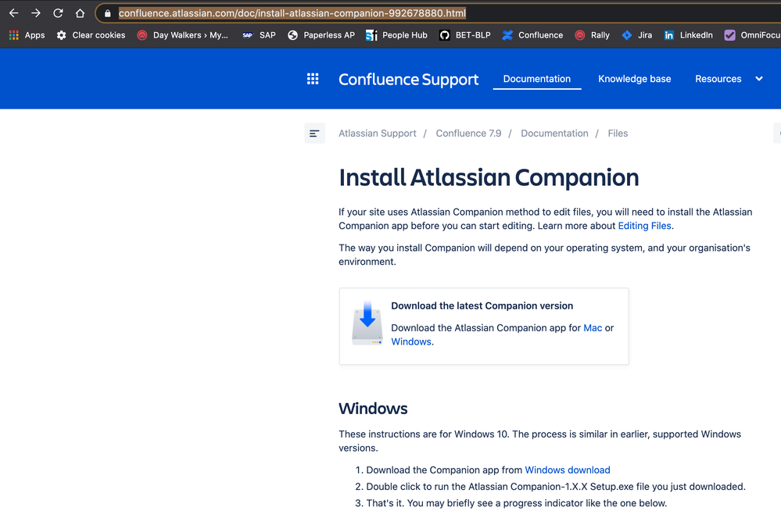Switch to the Knowledge base tab
Screen dimensions: 781x532
point(635,79)
